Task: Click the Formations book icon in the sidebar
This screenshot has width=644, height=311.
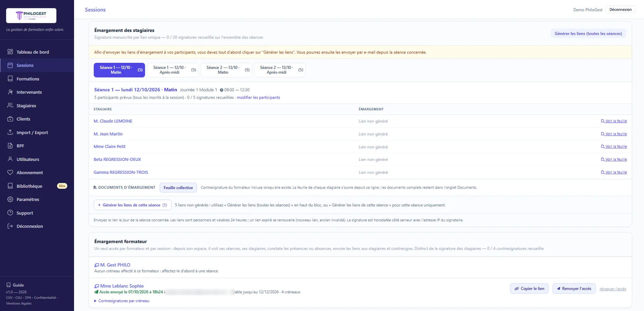Action: coord(10,79)
